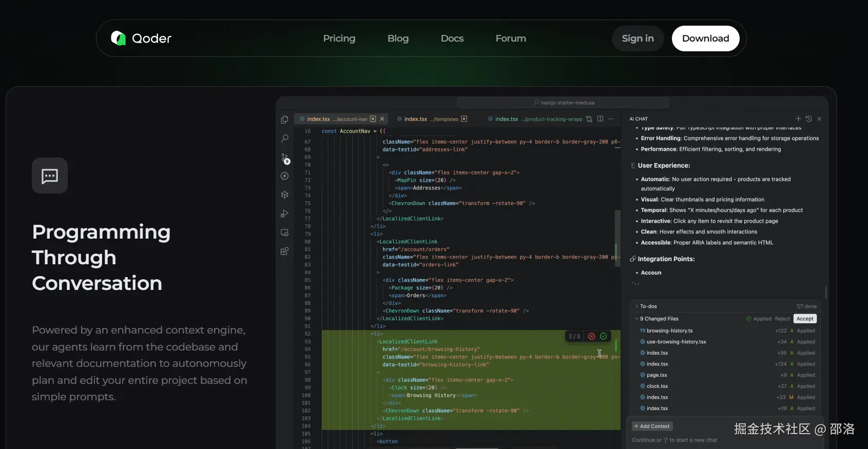The width and height of the screenshot is (868, 449).
Task: Collapse the 9 Changed Files section
Action: (x=637, y=319)
